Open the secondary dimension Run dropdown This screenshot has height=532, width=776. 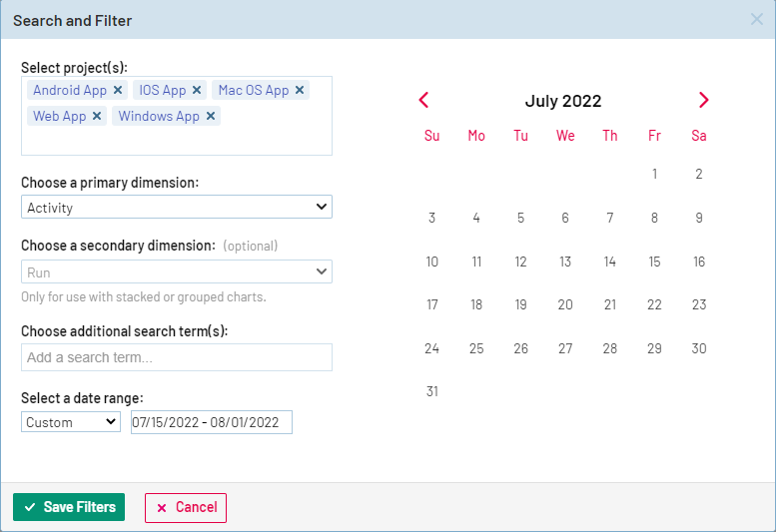pyautogui.click(x=176, y=271)
